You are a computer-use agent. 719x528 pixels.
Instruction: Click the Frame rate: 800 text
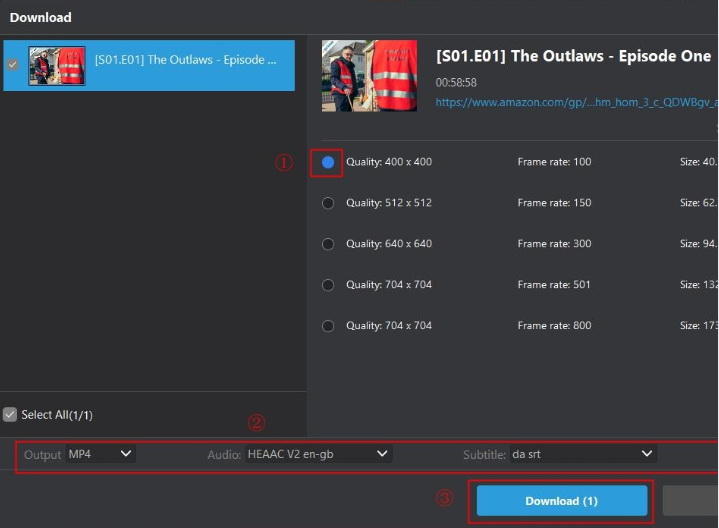tap(554, 326)
